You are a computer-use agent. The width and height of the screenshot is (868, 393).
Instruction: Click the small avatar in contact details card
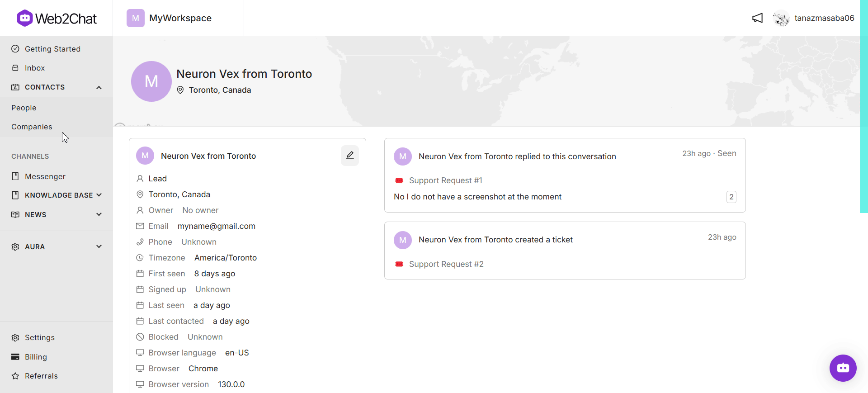point(145,156)
